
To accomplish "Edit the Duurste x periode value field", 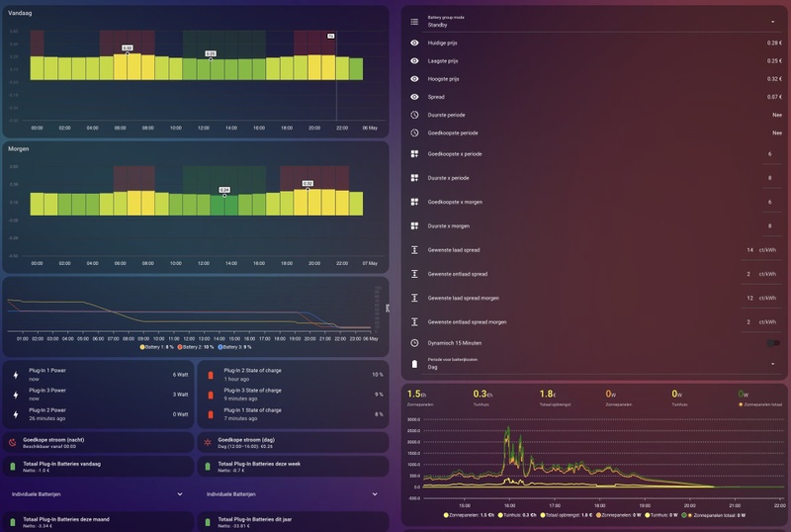I will (770, 178).
